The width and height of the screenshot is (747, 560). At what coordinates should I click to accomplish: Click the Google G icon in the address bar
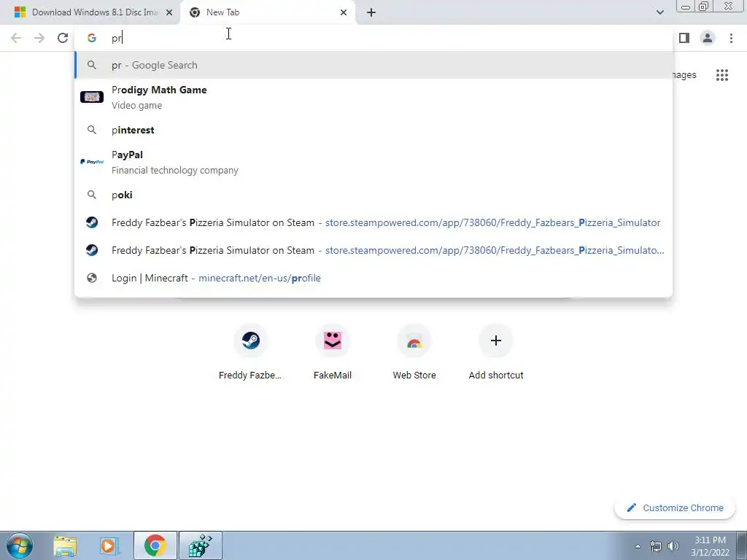[92, 38]
